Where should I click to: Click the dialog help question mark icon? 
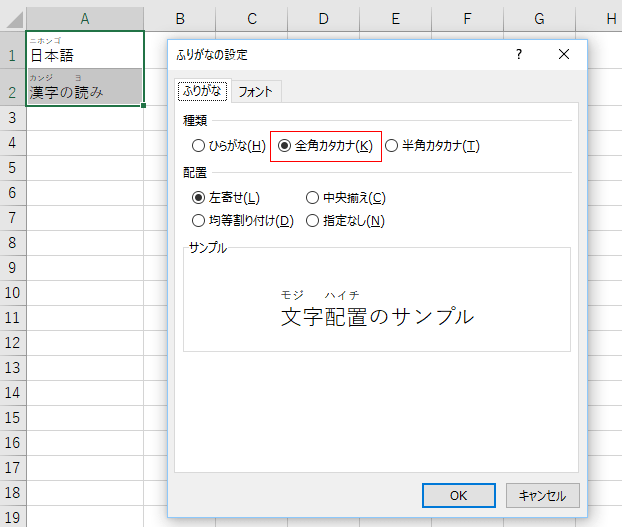[518, 55]
